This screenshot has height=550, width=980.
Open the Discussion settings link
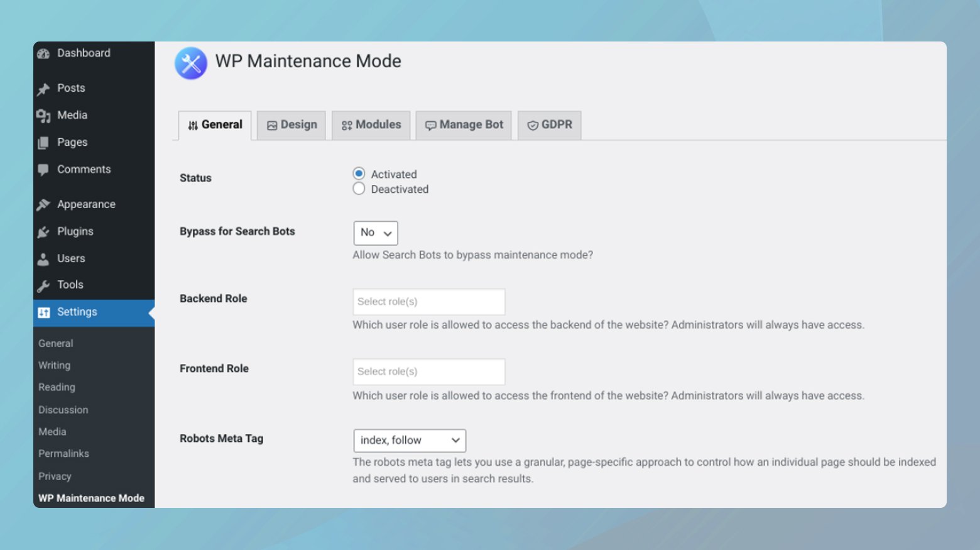(63, 410)
